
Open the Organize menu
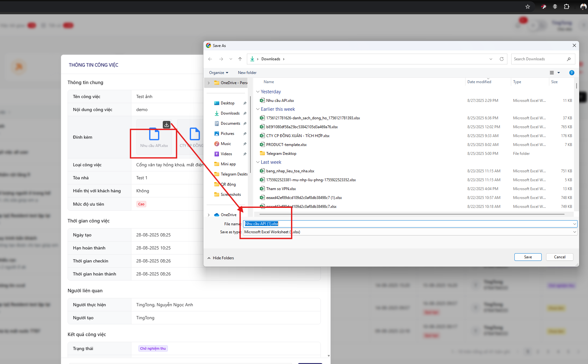pos(218,73)
